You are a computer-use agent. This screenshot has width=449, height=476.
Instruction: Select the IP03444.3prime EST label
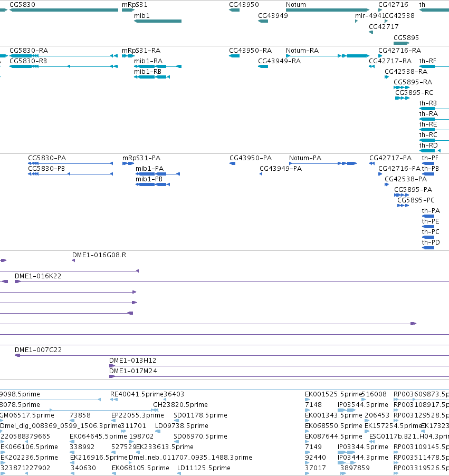coord(363,458)
